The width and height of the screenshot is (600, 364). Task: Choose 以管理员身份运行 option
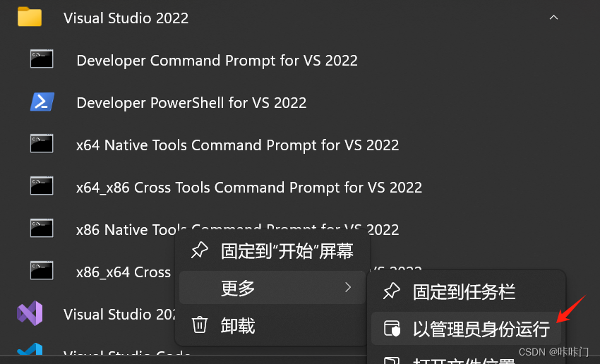tap(466, 329)
